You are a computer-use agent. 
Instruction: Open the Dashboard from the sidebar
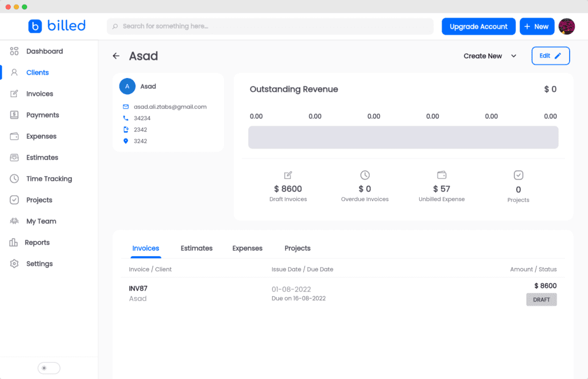[x=43, y=51]
